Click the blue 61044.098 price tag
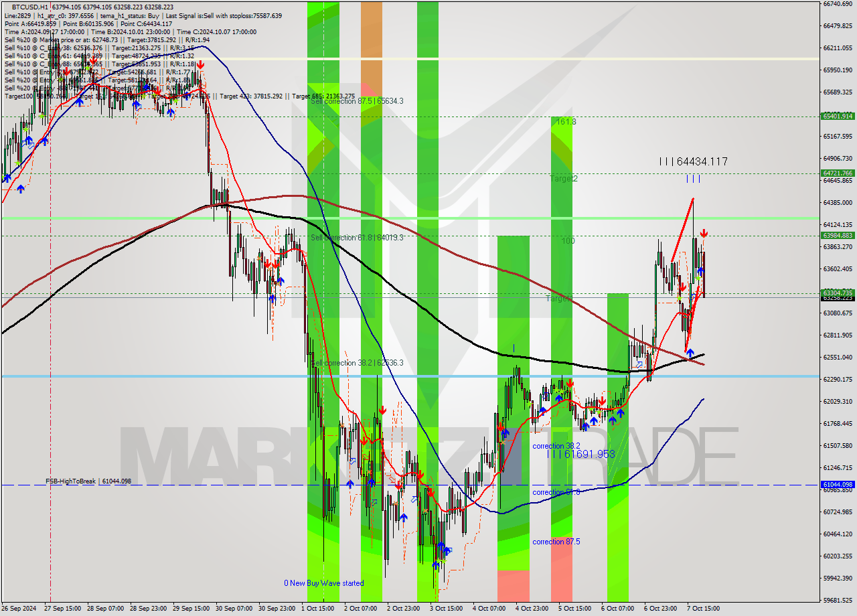Image resolution: width=857 pixels, height=616 pixels. [x=837, y=484]
